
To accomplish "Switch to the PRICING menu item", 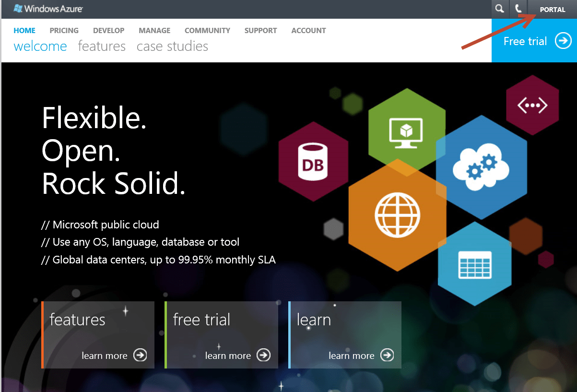I will tap(64, 30).
